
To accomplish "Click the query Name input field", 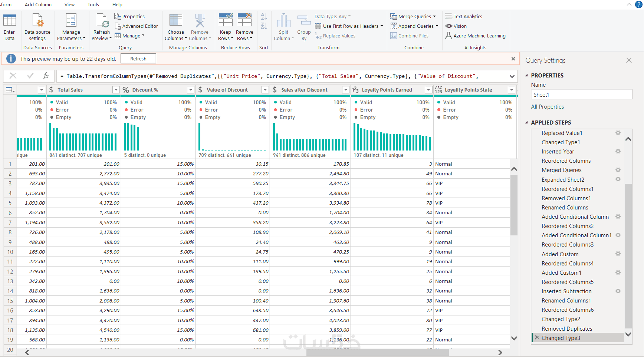I will pos(581,95).
